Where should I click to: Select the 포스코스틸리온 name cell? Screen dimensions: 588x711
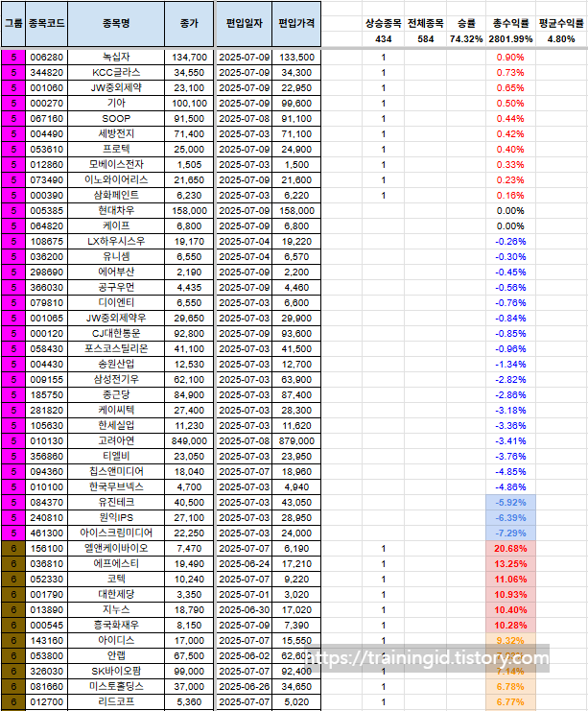point(116,349)
